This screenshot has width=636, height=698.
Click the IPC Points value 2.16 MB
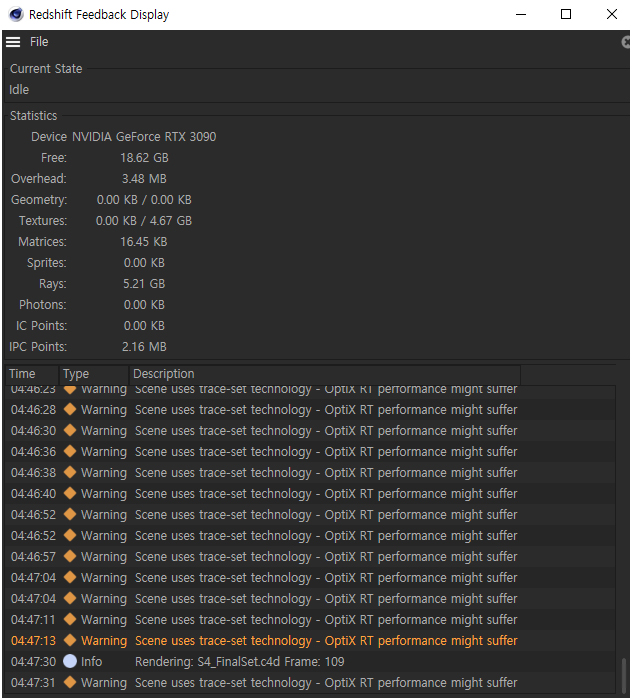[x=144, y=347]
